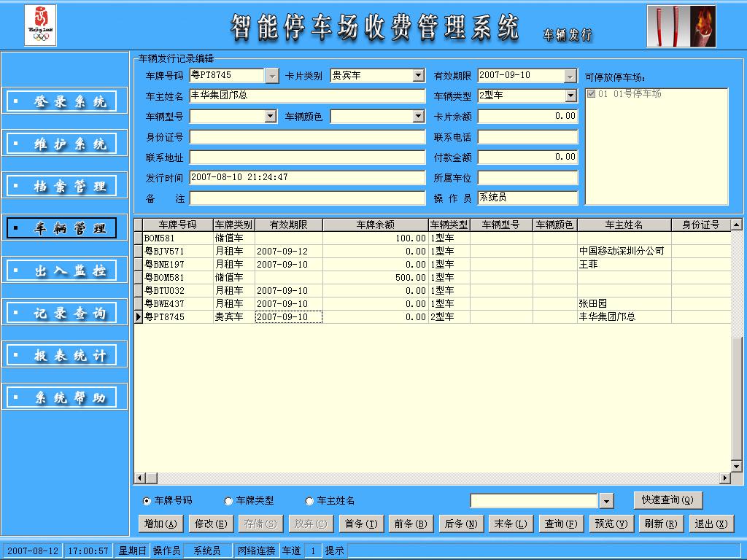
Task: Open 车辆管理 in the sidebar
Action: [61, 228]
